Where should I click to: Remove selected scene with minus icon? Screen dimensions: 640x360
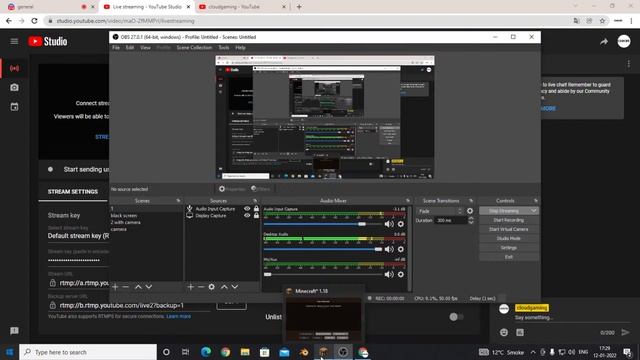(x=126, y=287)
